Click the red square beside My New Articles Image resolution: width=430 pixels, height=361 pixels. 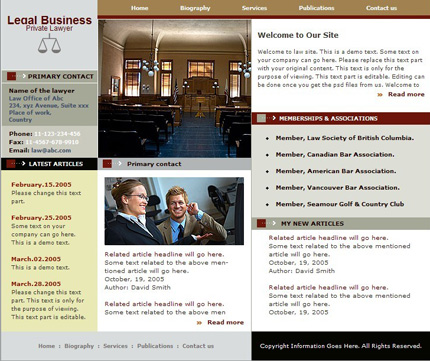point(261,223)
